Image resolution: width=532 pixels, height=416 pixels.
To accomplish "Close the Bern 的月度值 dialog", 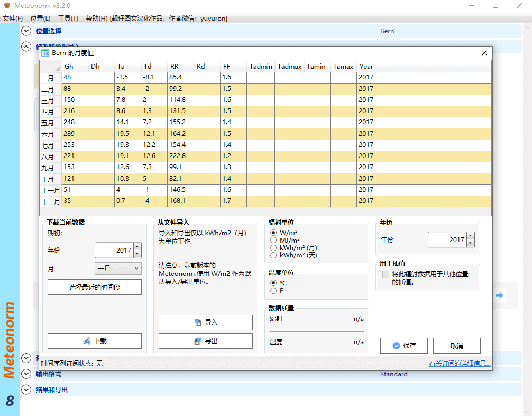I will (x=484, y=53).
